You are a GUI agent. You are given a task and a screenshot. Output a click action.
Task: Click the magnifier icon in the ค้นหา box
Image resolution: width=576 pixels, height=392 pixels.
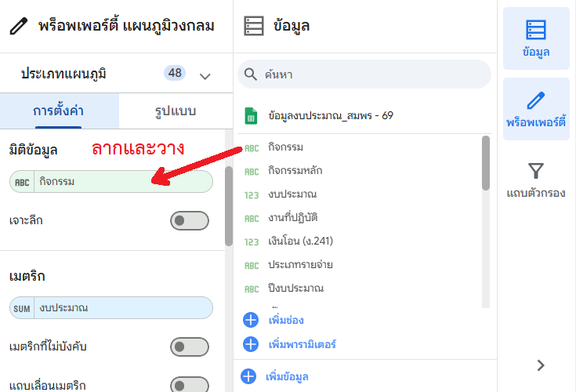[251, 74]
